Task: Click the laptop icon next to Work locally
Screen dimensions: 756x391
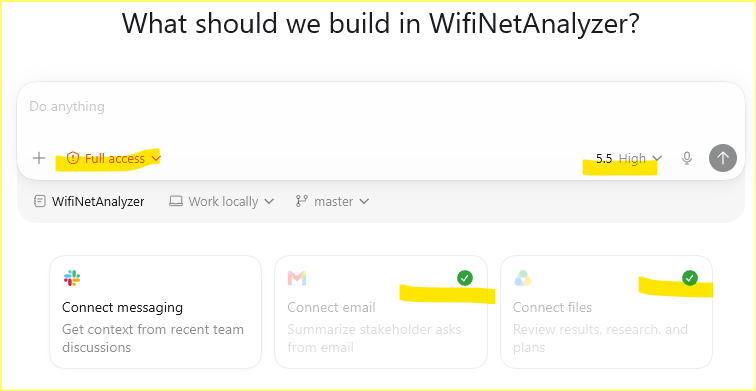Action: coord(176,201)
